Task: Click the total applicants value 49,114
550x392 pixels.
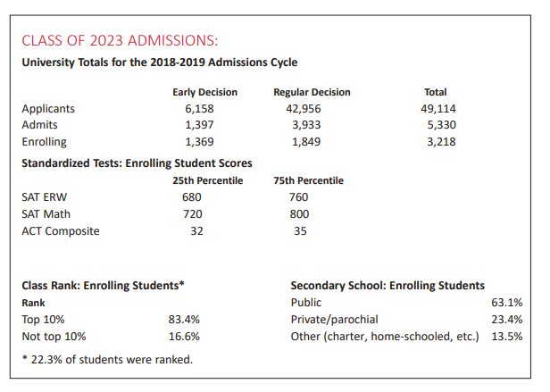Action: tap(437, 109)
